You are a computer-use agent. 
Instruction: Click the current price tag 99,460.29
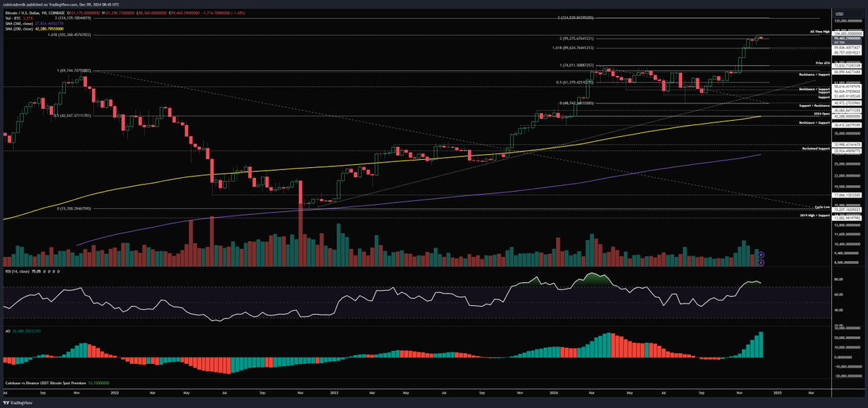click(x=845, y=39)
